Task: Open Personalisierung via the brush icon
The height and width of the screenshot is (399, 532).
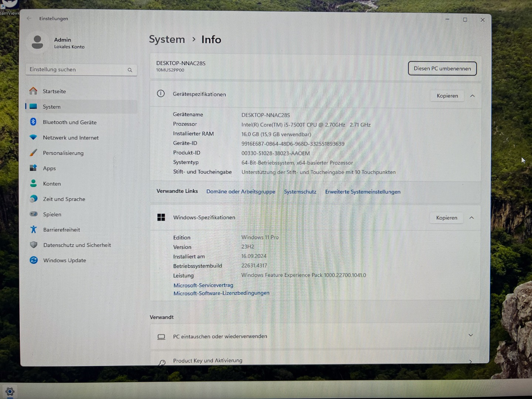Action: coord(33,153)
